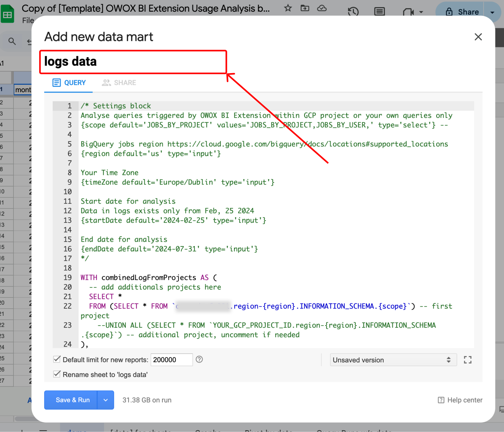Expand query editor to fullscreen

point(468,360)
